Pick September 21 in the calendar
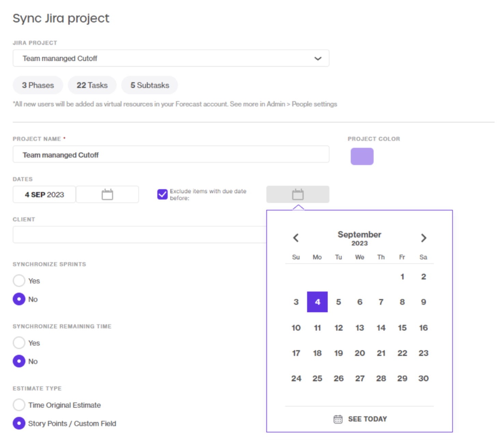 381,353
